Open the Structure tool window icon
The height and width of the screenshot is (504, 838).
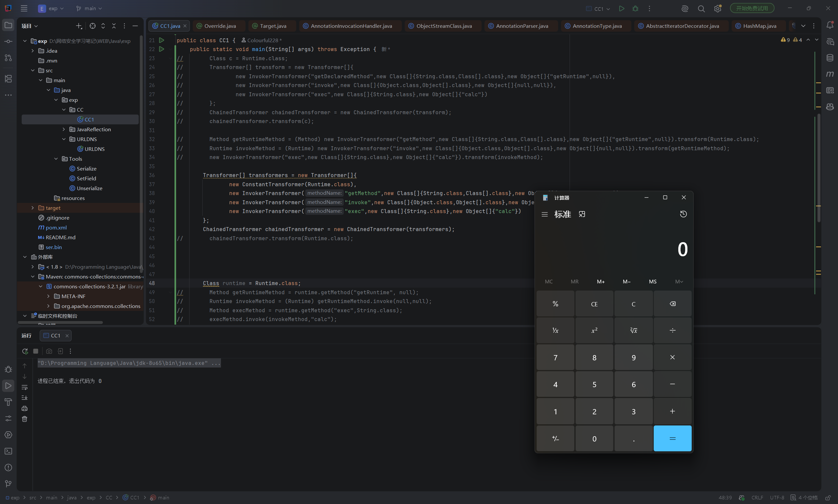(9, 79)
